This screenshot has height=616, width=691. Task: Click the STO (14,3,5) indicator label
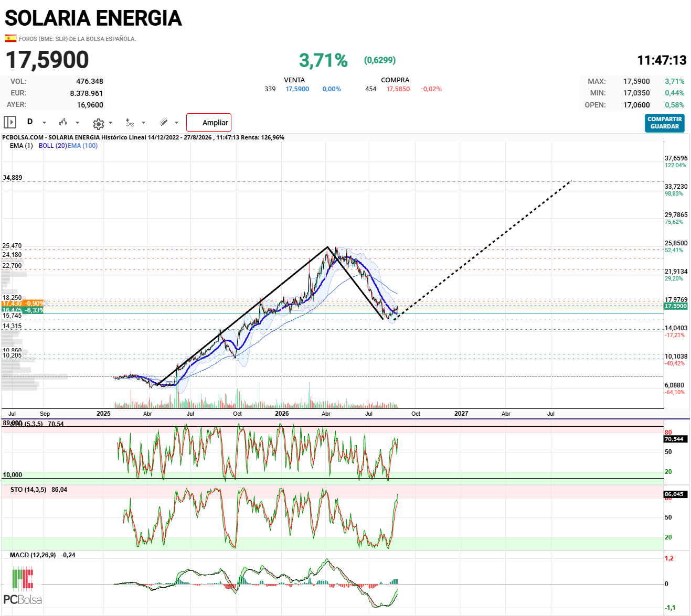point(28,490)
